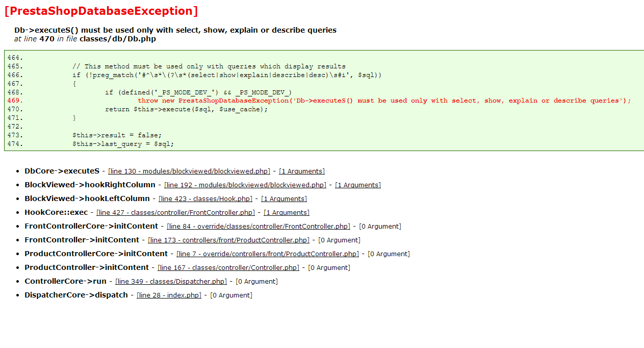Image resolution: width=644 pixels, height=348 pixels.
Task: Click the $this->last_query = $sql line
Action: coord(123,144)
